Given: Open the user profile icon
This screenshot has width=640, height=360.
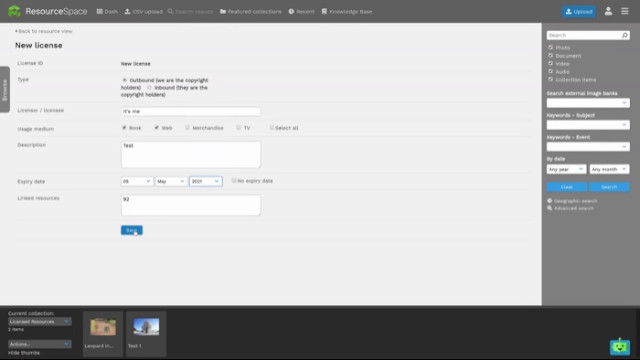Looking at the screenshot, I should [x=608, y=11].
